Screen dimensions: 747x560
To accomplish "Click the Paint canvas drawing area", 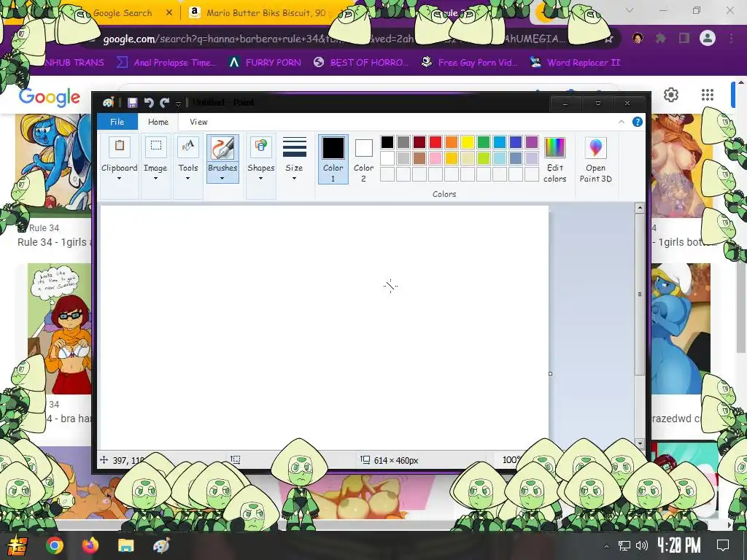I will [x=325, y=327].
